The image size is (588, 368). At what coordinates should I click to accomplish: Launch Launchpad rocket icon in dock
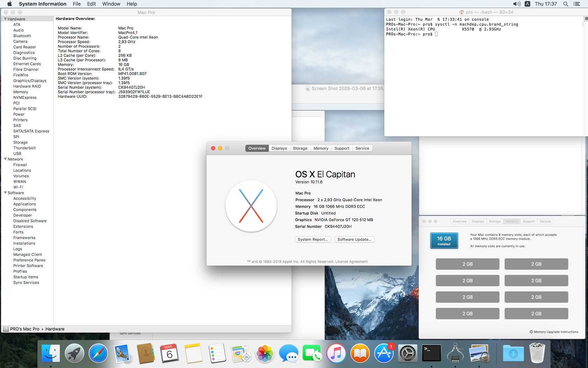coord(75,353)
